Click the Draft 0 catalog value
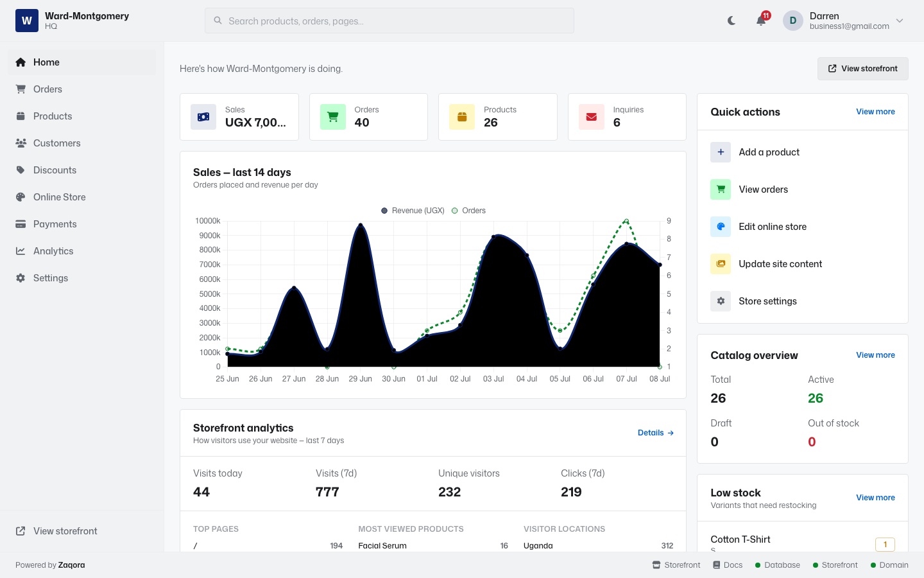The height and width of the screenshot is (578, 924). tap(715, 442)
